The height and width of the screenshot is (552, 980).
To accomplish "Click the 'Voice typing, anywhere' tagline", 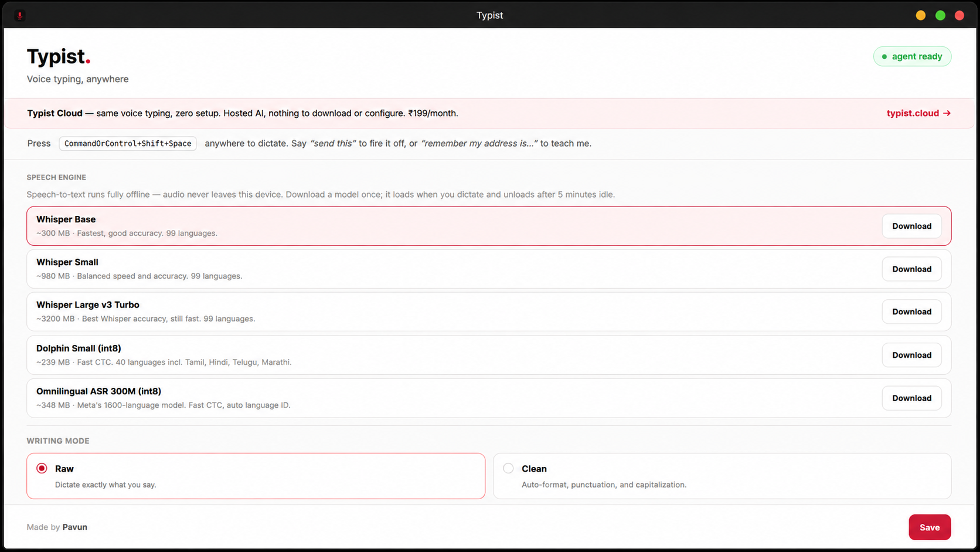I will [x=77, y=79].
